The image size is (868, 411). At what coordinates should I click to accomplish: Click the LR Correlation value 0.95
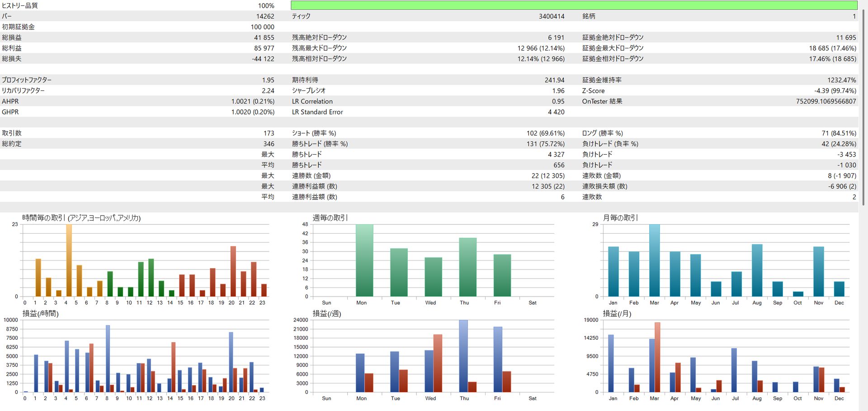point(558,101)
